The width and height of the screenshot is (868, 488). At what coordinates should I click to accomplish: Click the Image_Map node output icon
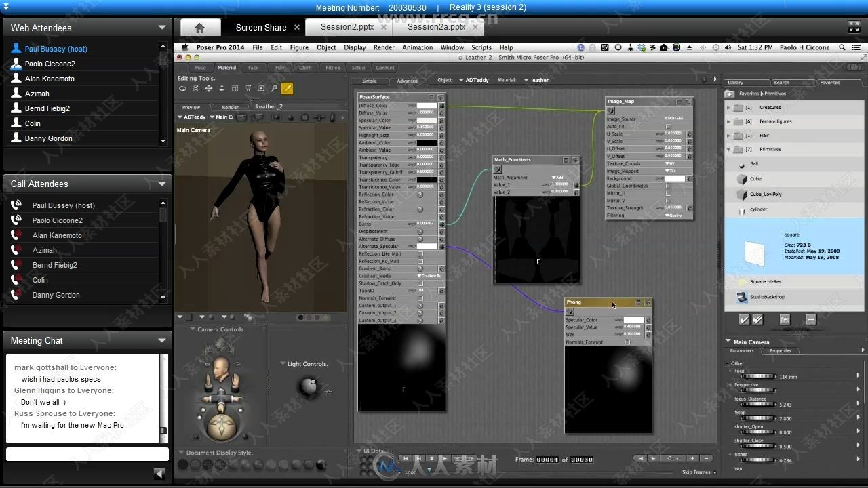pyautogui.click(x=610, y=110)
